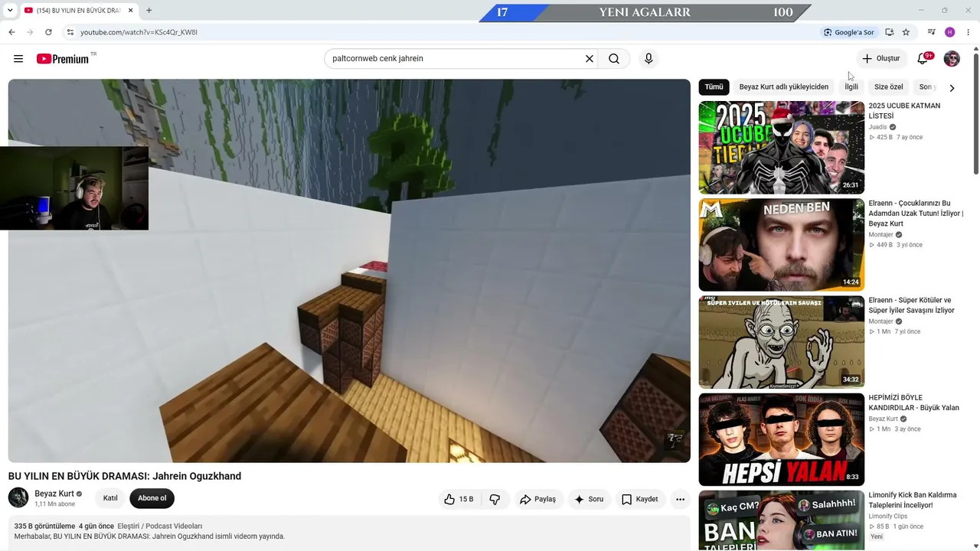View site information icon in address bar

(70, 32)
